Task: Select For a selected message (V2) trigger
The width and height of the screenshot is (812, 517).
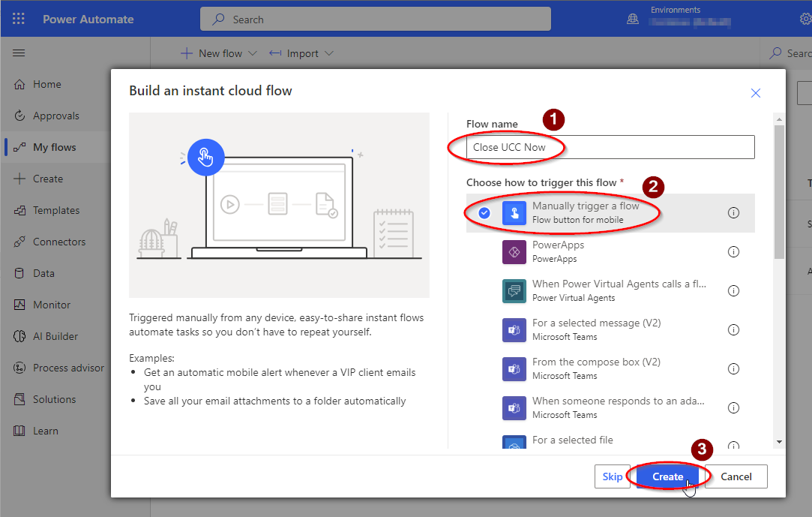Action: [x=610, y=330]
